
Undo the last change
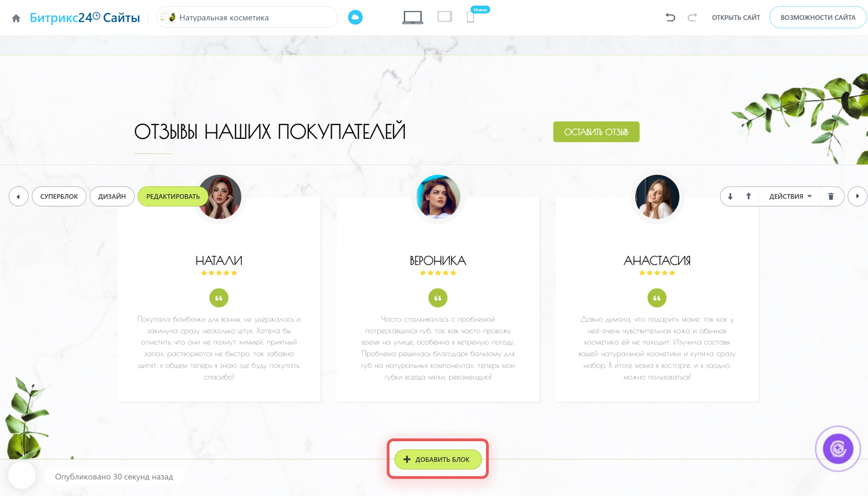[670, 17]
